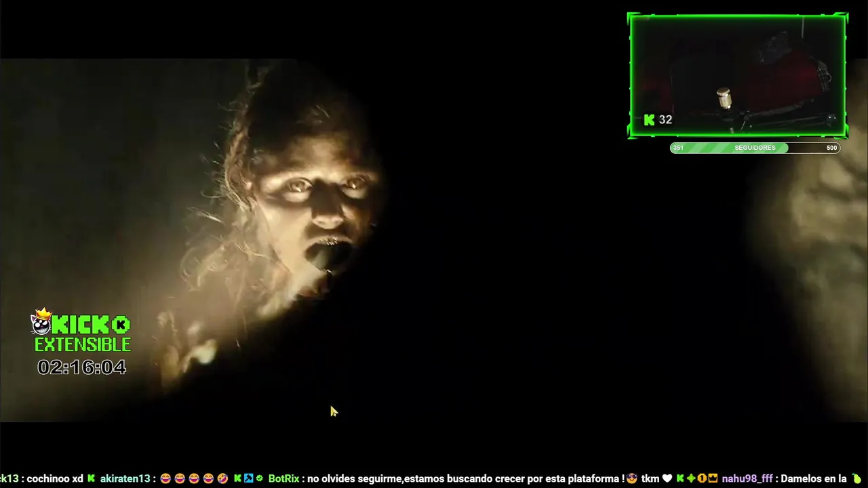Image resolution: width=868 pixels, height=488 pixels.
Task: Open the streamer webcam overlay
Action: [x=738, y=75]
